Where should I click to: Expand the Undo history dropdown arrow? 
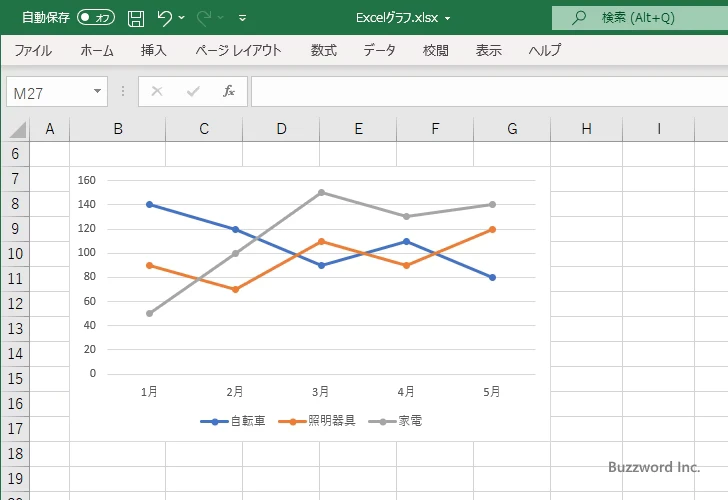[182, 18]
